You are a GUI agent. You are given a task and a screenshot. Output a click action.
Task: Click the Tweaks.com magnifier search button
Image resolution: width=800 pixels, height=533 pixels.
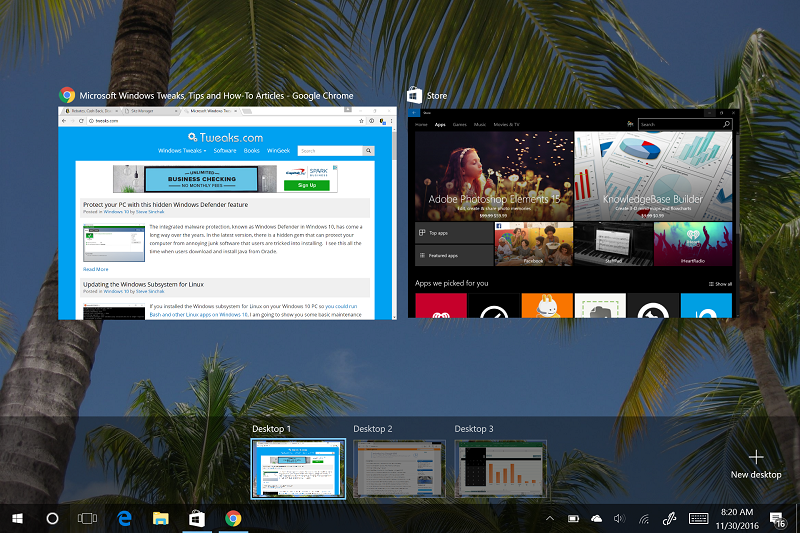tap(368, 151)
